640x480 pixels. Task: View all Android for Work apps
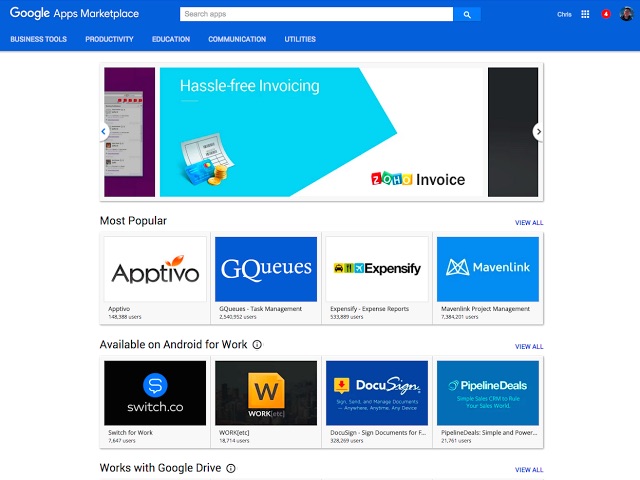click(x=529, y=347)
